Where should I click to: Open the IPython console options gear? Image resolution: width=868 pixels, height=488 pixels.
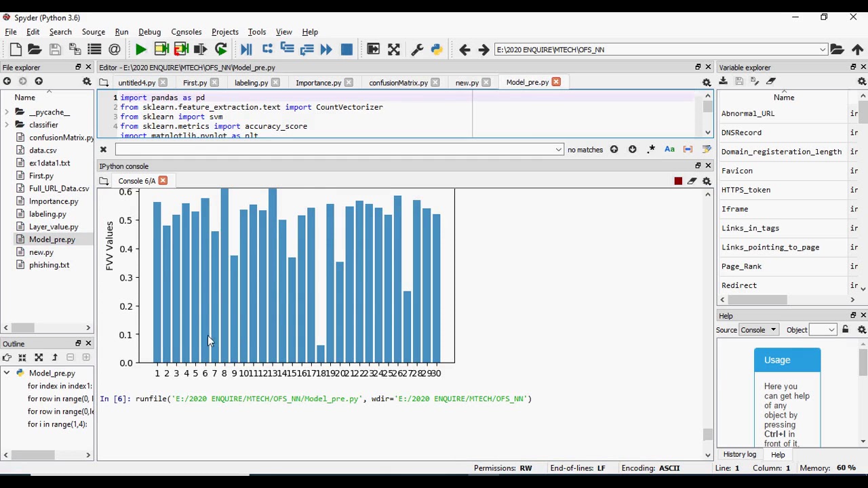tap(707, 181)
